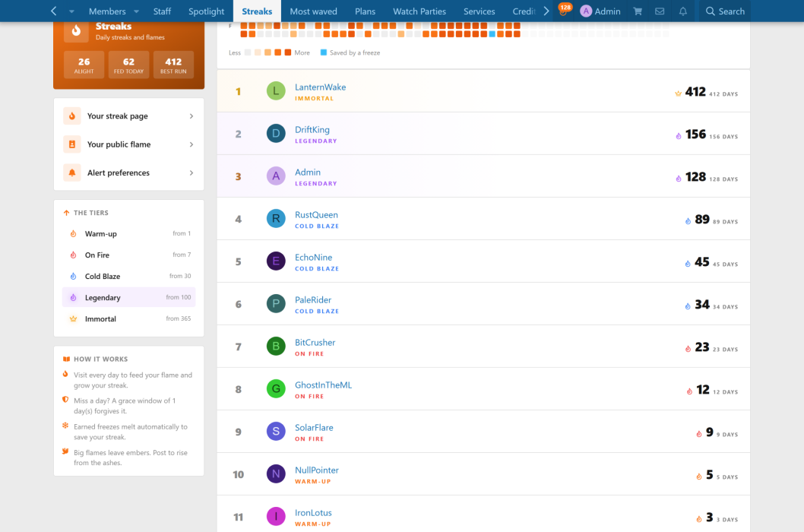Click NullPointer's N avatar
This screenshot has width=804, height=532.
coord(276,474)
